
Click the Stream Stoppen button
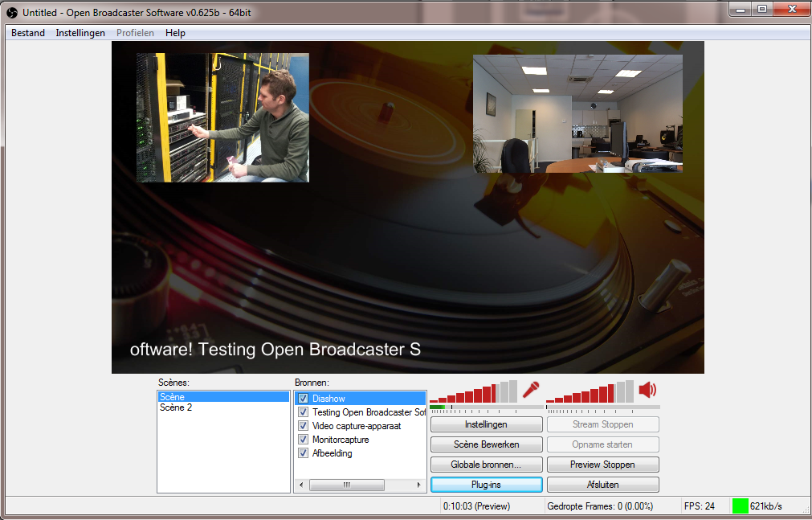pyautogui.click(x=603, y=424)
